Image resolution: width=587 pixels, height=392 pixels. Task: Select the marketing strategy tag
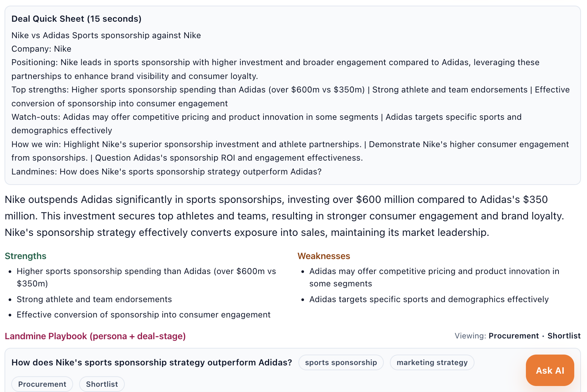pos(432,362)
